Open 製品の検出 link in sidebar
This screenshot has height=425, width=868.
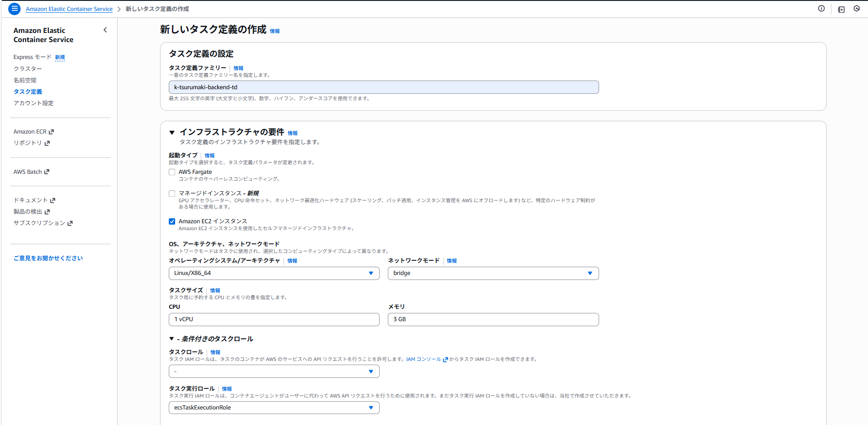pyautogui.click(x=27, y=212)
